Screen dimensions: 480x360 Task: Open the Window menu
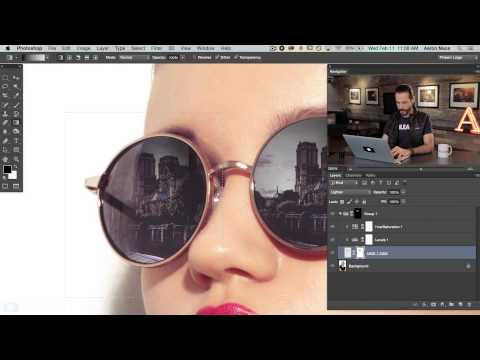pos(205,48)
